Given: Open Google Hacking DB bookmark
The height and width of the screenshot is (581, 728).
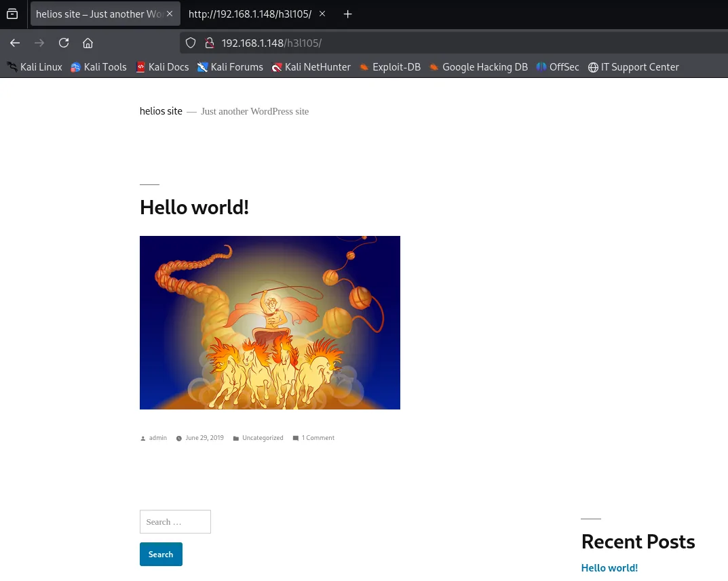Looking at the screenshot, I should 479,67.
